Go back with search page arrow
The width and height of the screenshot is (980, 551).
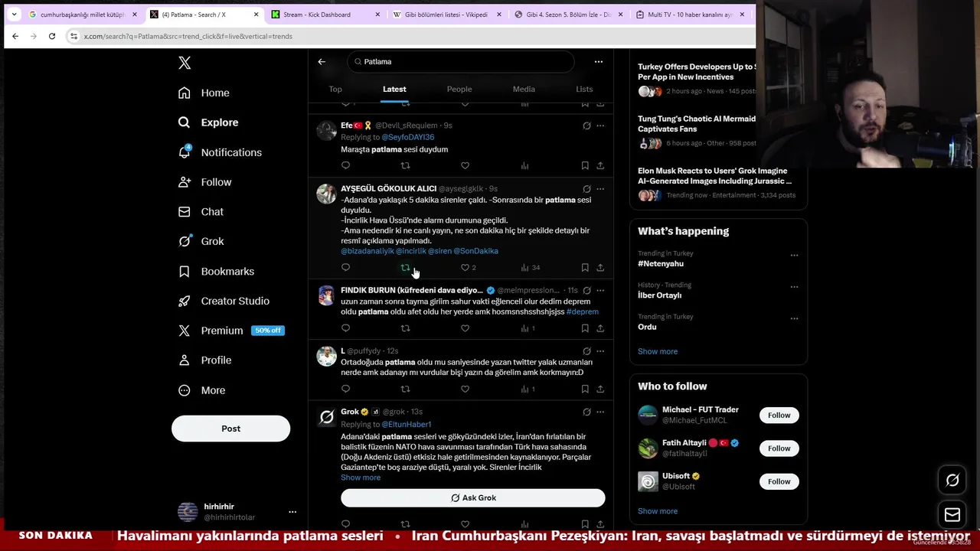(322, 62)
